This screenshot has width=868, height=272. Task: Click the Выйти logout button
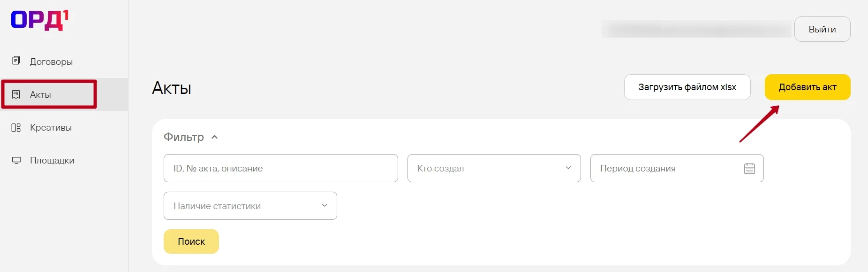[822, 29]
